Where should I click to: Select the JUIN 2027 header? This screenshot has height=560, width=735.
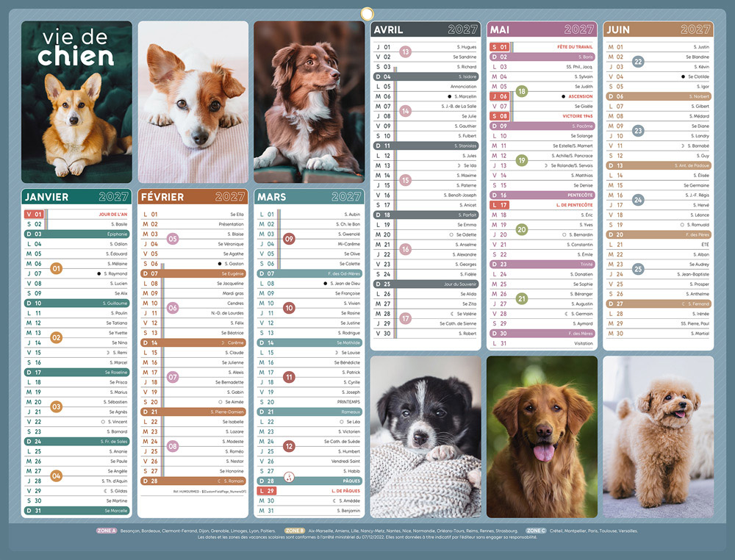click(x=658, y=29)
